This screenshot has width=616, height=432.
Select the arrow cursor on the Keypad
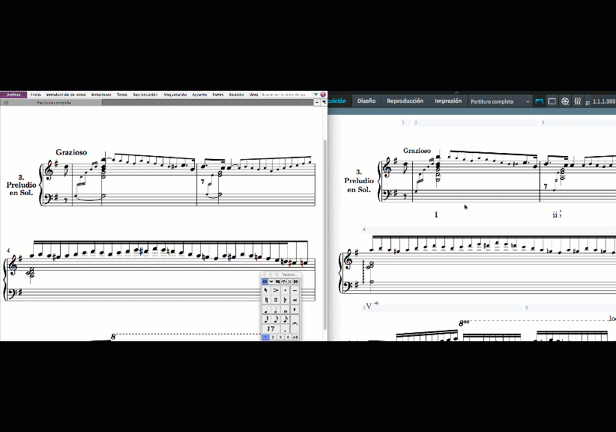pyautogui.click(x=266, y=290)
